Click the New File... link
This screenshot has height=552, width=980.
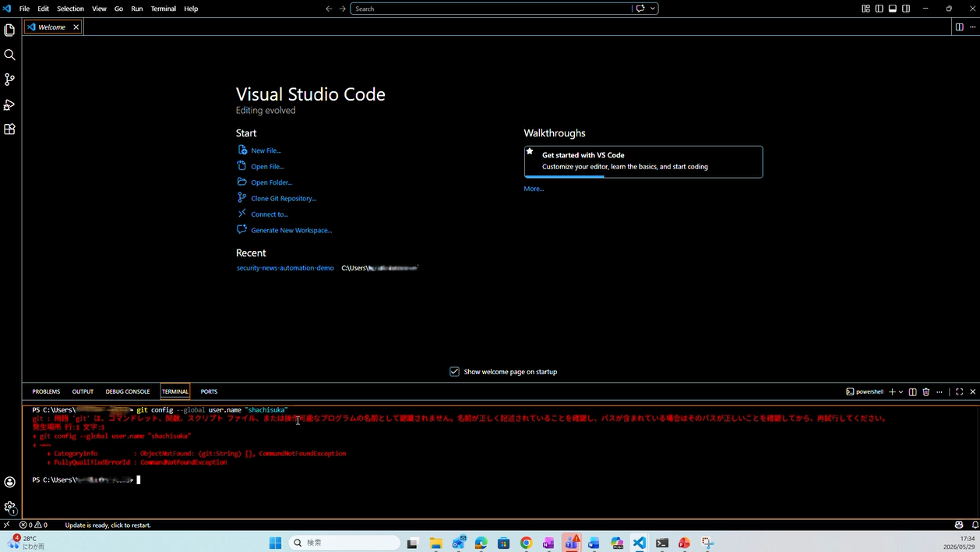(266, 150)
